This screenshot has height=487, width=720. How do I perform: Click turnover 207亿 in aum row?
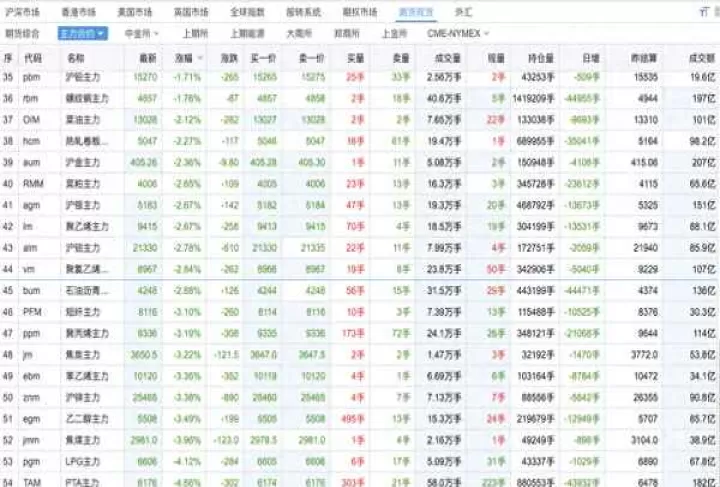point(703,162)
